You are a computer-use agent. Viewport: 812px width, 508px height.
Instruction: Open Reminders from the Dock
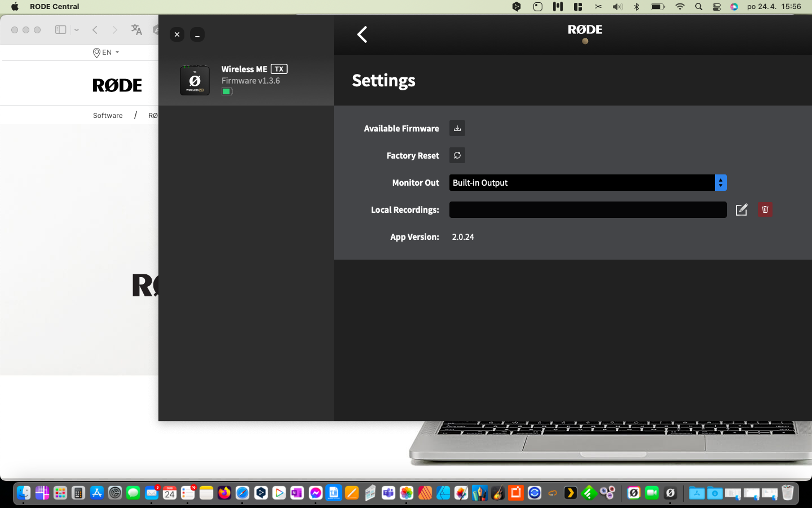[188, 493]
